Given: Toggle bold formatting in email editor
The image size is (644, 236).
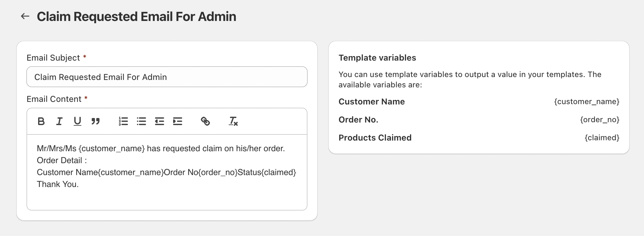Looking at the screenshot, I should (41, 121).
